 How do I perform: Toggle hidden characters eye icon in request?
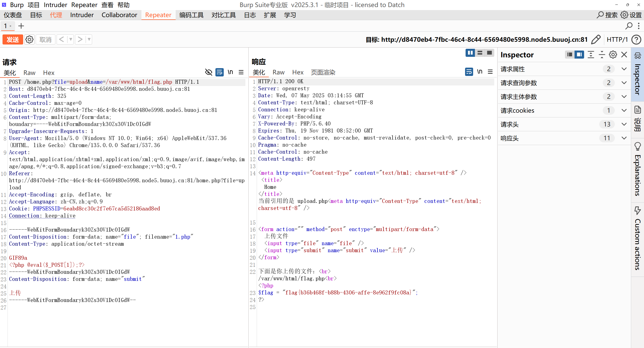[209, 72]
